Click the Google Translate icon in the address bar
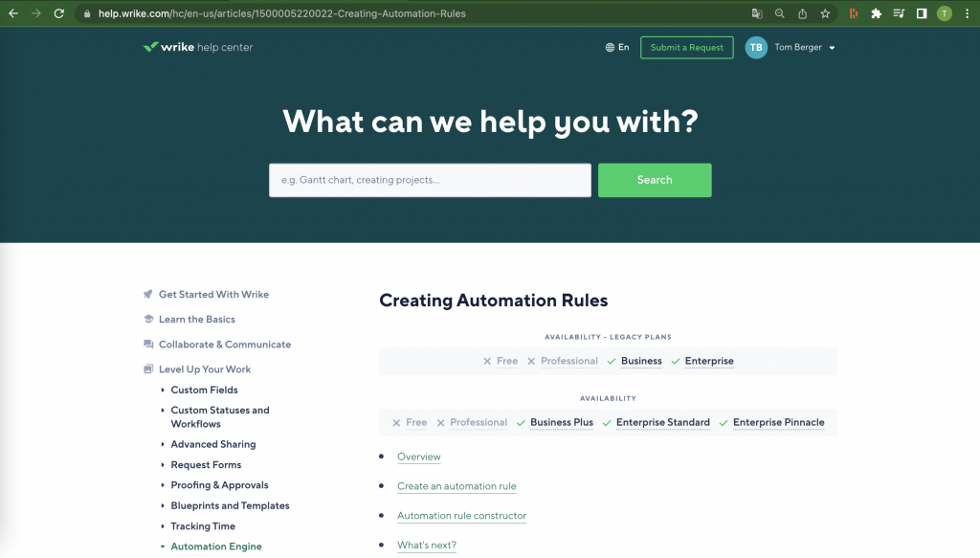980x558 pixels. [756, 13]
